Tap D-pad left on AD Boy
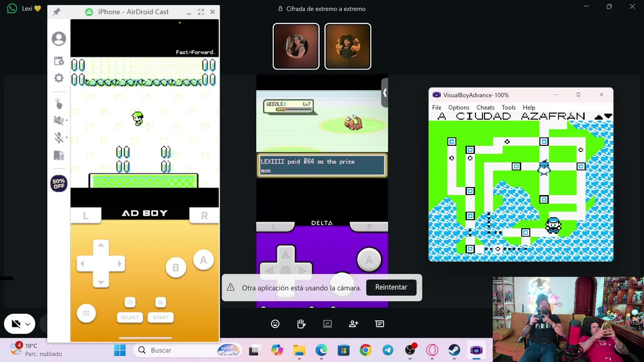The height and width of the screenshot is (362, 644). click(83, 263)
